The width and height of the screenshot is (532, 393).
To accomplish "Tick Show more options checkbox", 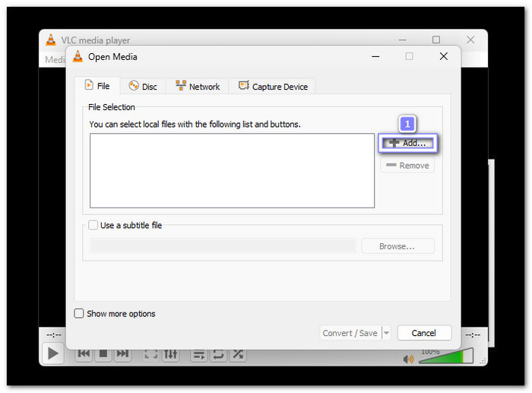I will (x=79, y=313).
